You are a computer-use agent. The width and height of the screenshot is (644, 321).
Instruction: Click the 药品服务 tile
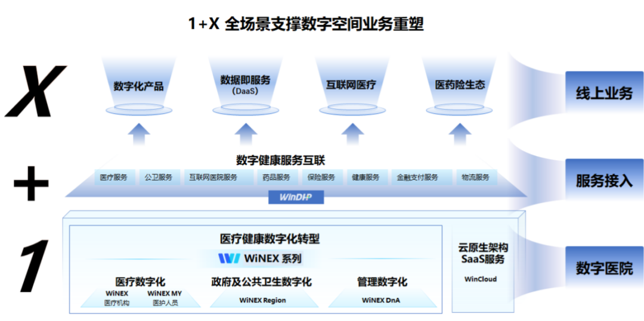pos(276,177)
